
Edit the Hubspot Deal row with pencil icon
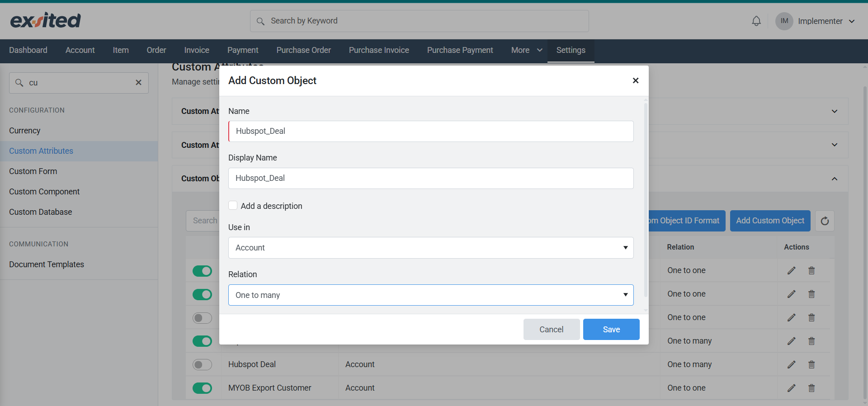coord(791,364)
